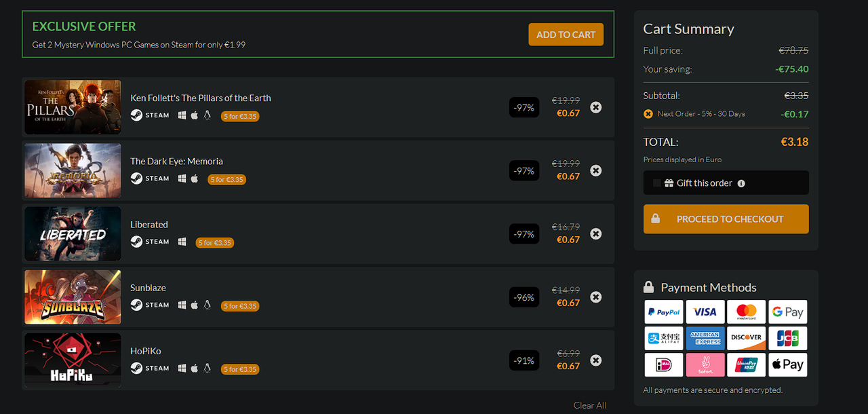Image resolution: width=868 pixels, height=414 pixels.
Task: Click the Mastercard payment logo
Action: pos(747,312)
